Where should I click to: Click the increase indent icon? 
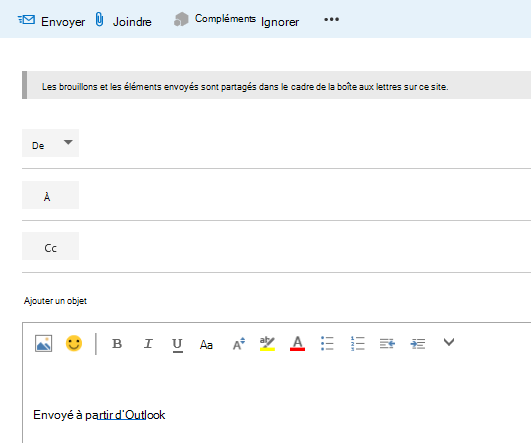pos(418,344)
